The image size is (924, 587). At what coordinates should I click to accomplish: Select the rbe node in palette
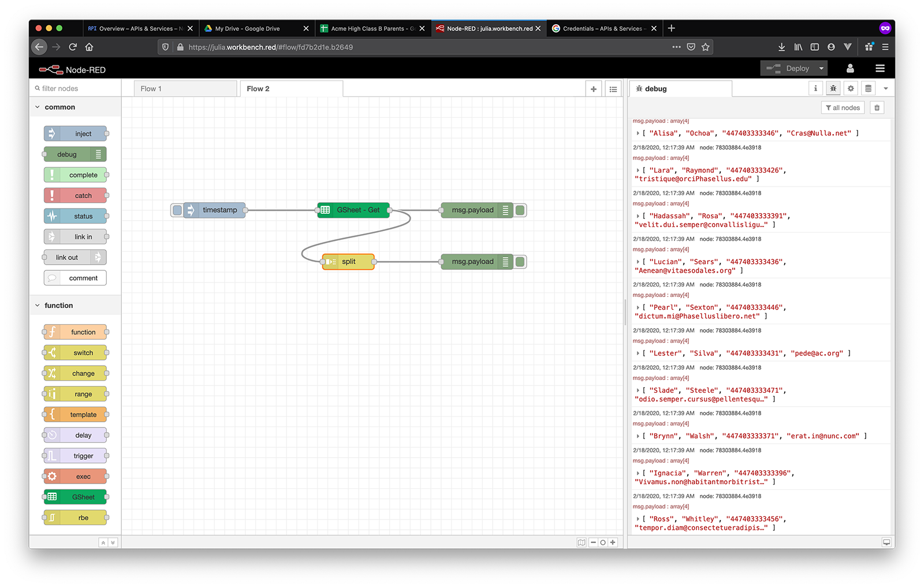[75, 518]
